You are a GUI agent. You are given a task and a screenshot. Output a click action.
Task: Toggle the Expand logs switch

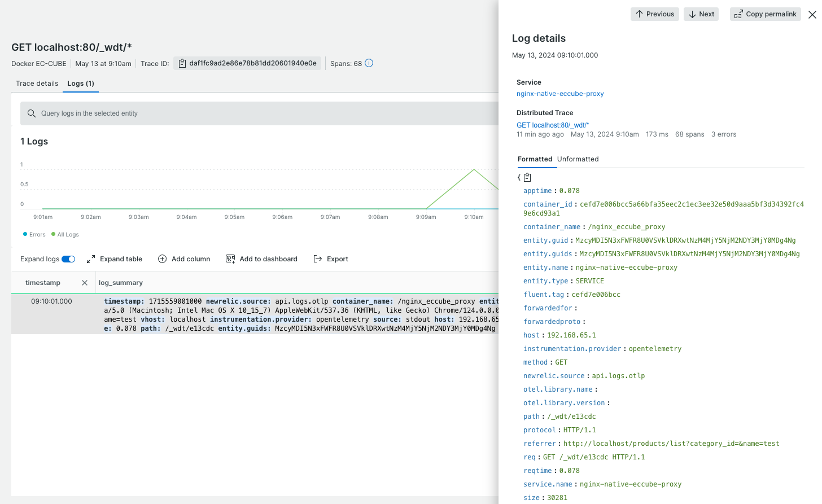coord(68,259)
